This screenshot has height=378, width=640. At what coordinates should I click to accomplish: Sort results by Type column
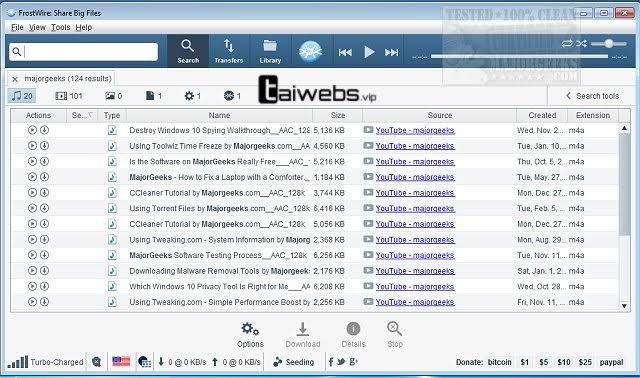point(112,116)
